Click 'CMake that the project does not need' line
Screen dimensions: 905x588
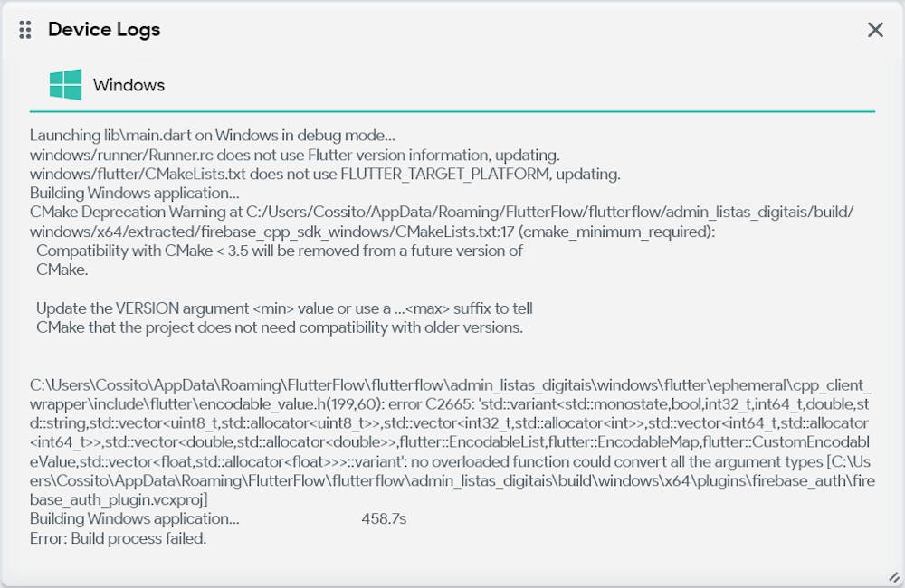pyautogui.click(x=280, y=327)
